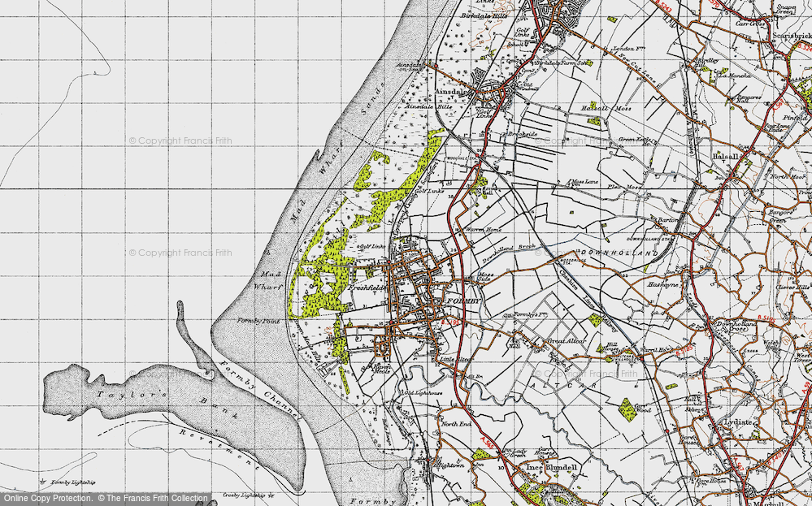Click the Ainsdale village label
Viewport: 812px width, 506px height.
(x=449, y=92)
